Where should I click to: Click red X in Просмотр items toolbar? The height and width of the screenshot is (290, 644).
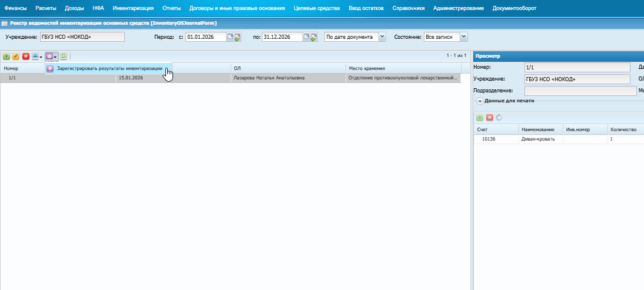pos(490,118)
